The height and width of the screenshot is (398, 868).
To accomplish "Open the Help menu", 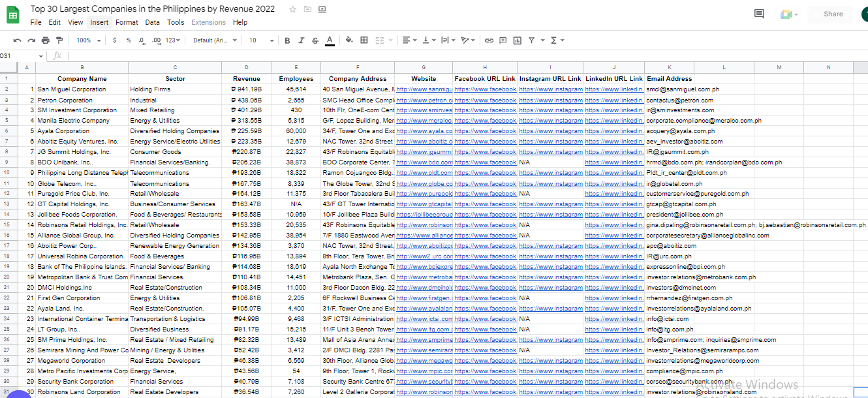I will (x=240, y=22).
